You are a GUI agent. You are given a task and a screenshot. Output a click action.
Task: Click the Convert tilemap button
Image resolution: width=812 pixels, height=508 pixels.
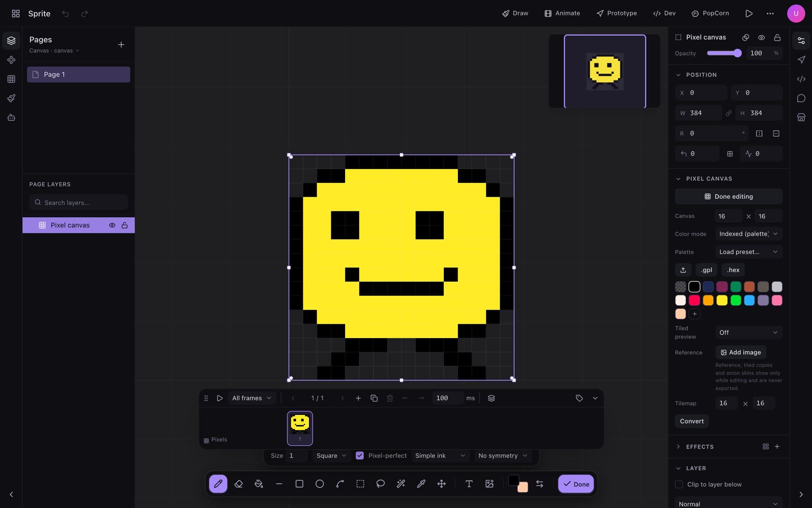(x=692, y=421)
